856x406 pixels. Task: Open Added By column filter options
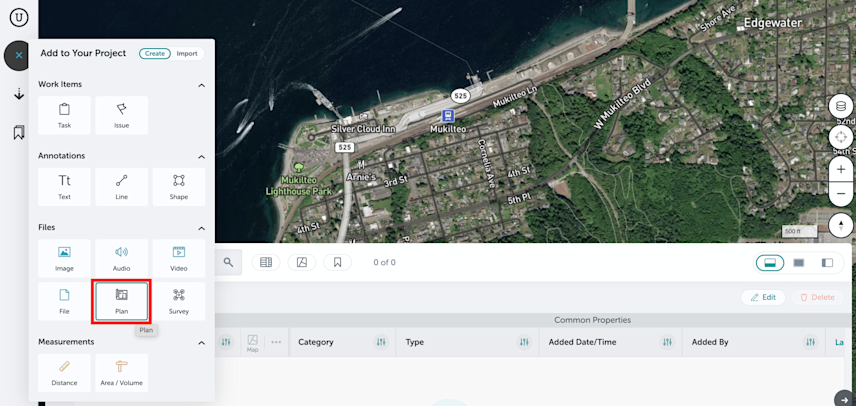pyautogui.click(x=811, y=342)
